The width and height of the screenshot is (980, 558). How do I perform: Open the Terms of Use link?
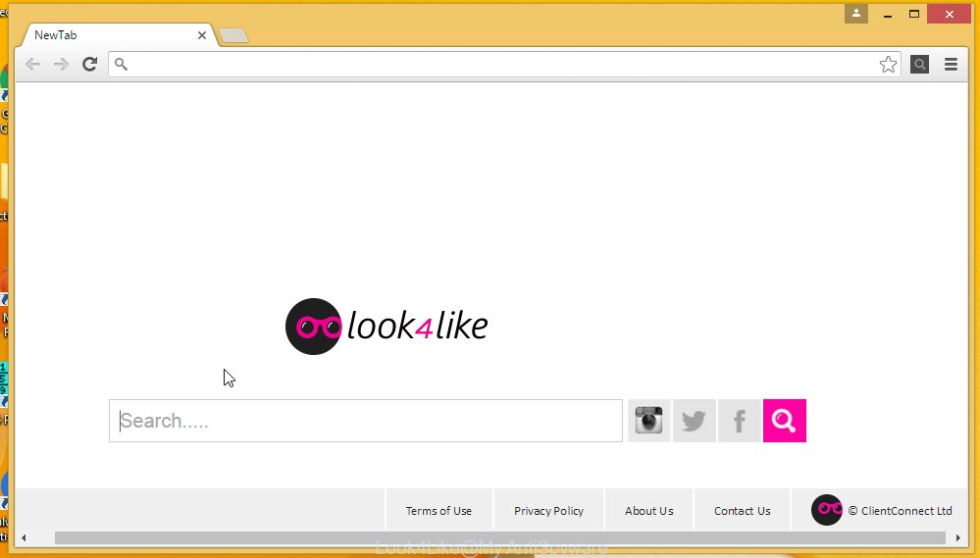pyautogui.click(x=438, y=511)
